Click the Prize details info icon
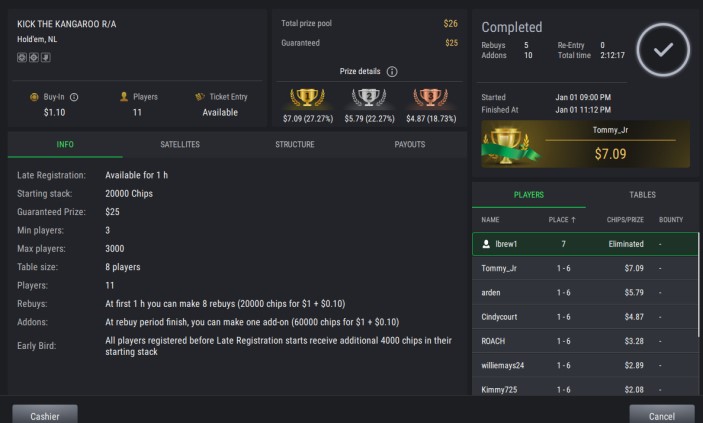Screen dimensions: 703x423 (x=392, y=72)
